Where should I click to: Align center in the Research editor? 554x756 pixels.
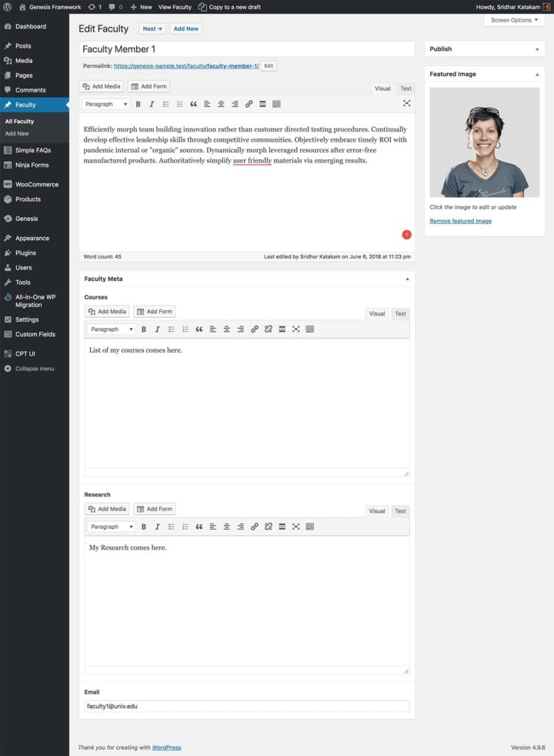(x=226, y=527)
